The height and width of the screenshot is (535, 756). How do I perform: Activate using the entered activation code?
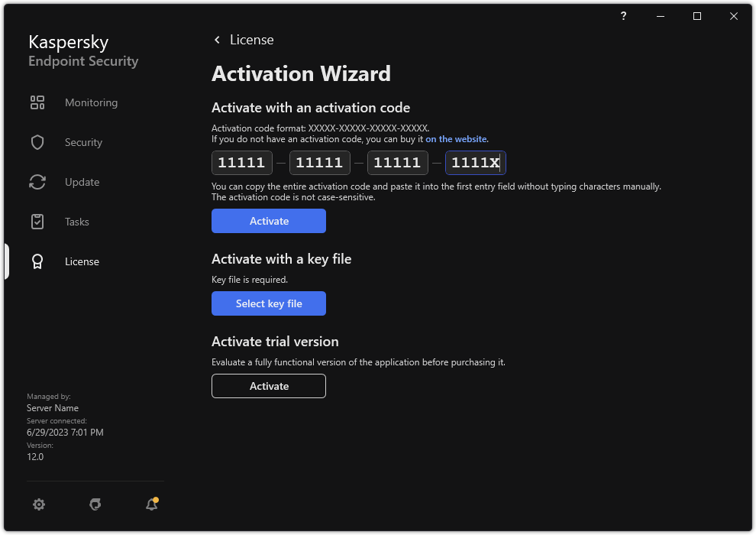(x=269, y=221)
